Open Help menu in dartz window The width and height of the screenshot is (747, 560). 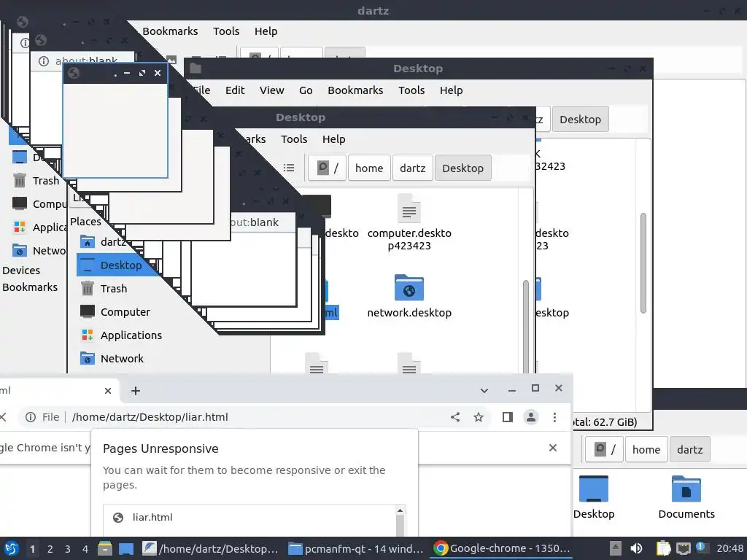click(x=266, y=31)
